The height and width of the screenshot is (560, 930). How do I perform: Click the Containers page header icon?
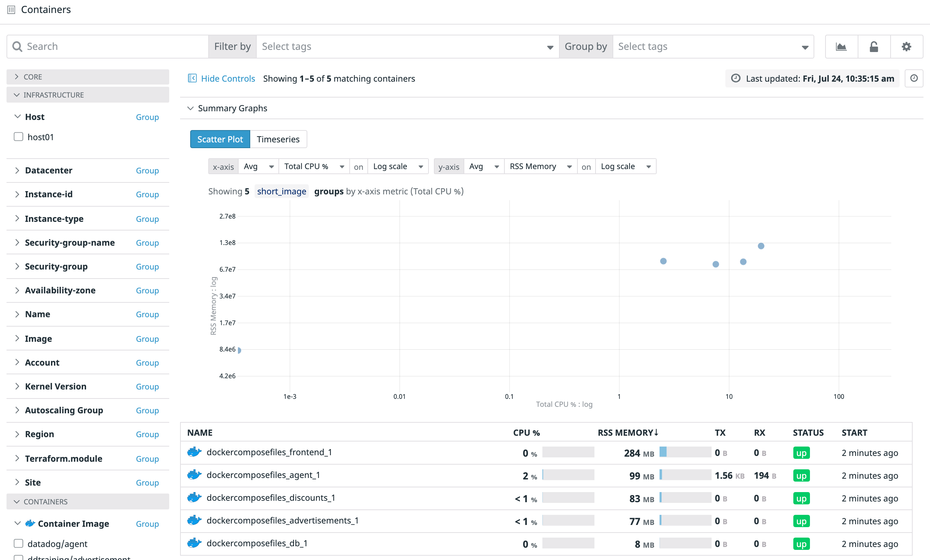point(11,10)
